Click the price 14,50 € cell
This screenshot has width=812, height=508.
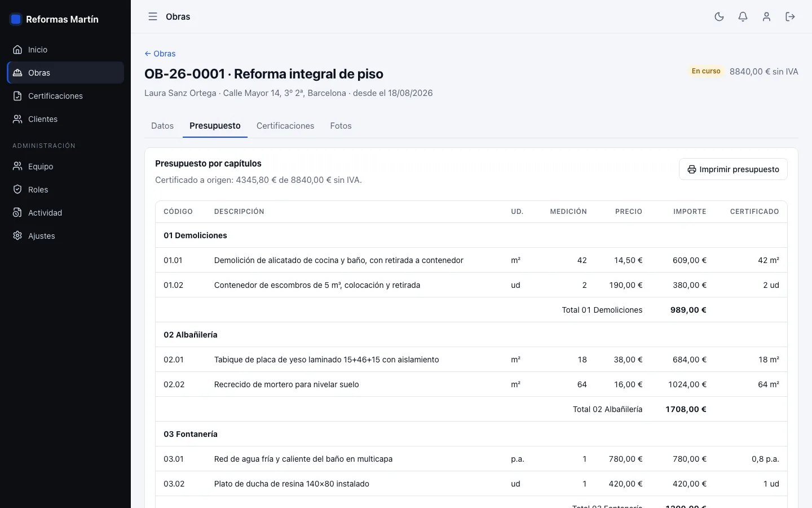(628, 260)
